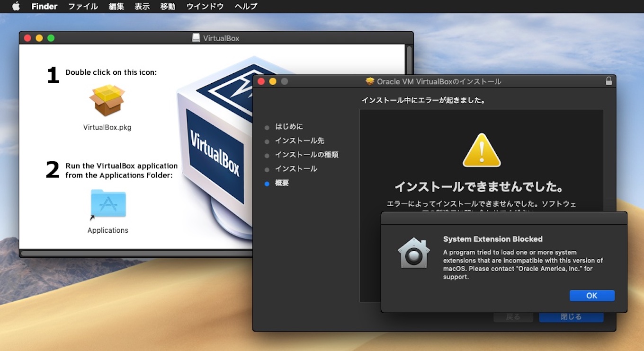Viewport: 644px width, 351px height.
Task: Click the 閉じる button in installer
Action: 571,317
